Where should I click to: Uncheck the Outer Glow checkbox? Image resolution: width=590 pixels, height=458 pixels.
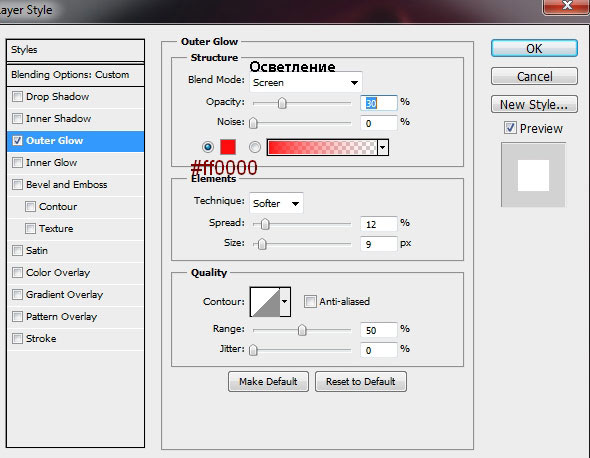pos(17,141)
